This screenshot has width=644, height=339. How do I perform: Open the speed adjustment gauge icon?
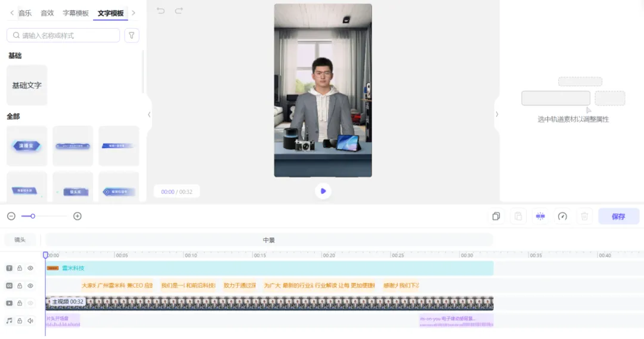tap(562, 216)
